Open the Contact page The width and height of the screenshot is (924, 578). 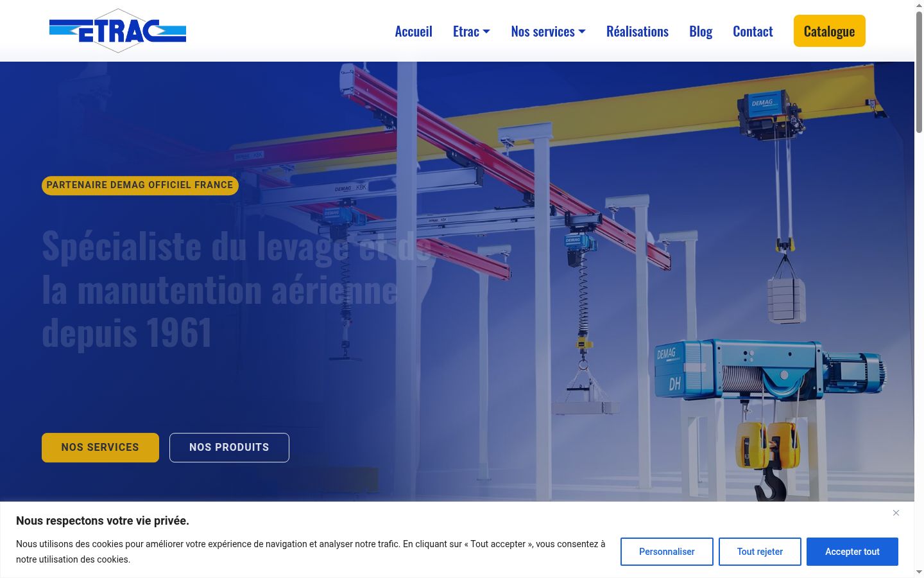pyautogui.click(x=753, y=31)
